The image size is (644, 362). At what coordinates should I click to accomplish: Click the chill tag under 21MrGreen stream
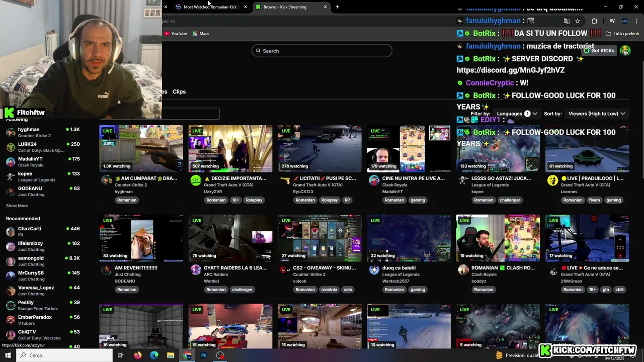[619, 290]
